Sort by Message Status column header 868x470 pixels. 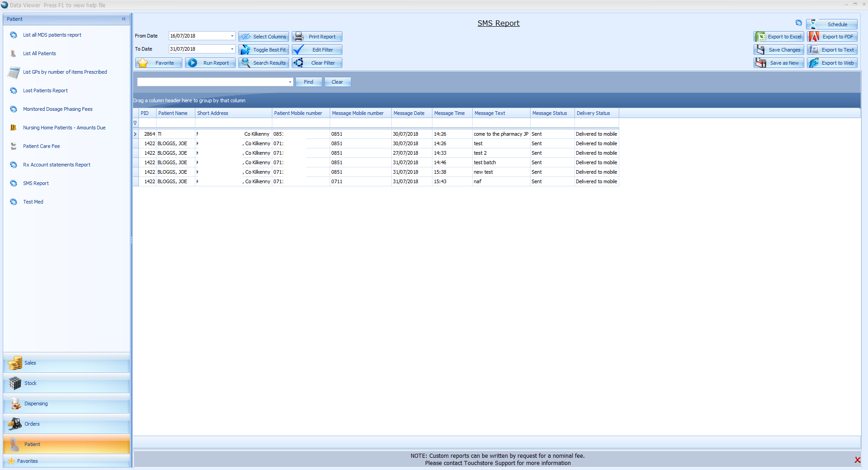552,113
